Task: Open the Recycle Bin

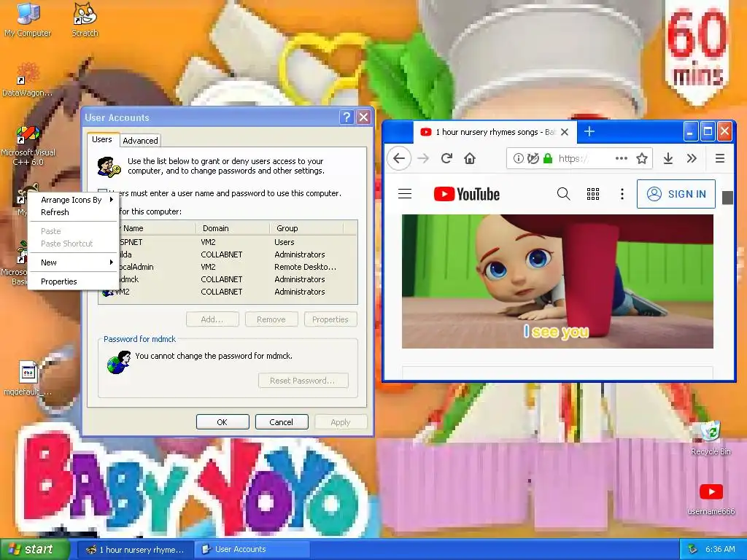Action: [711, 438]
